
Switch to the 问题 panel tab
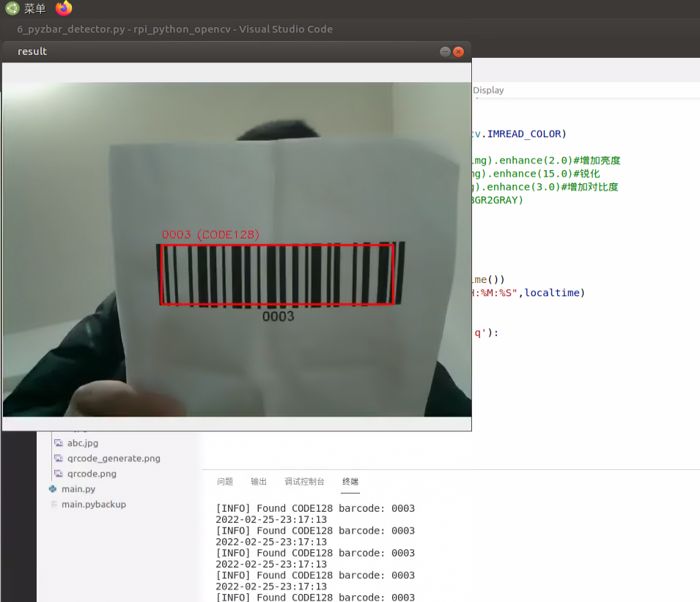225,482
